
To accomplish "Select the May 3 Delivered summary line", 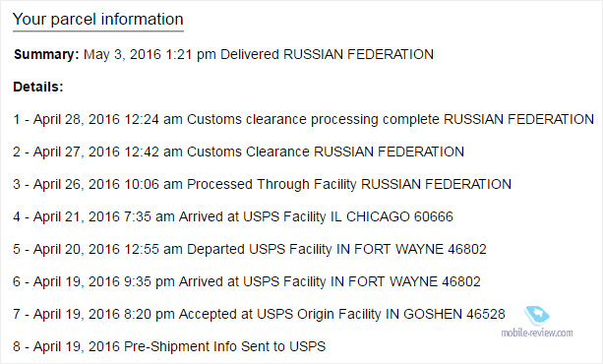I will pyautogui.click(x=224, y=54).
